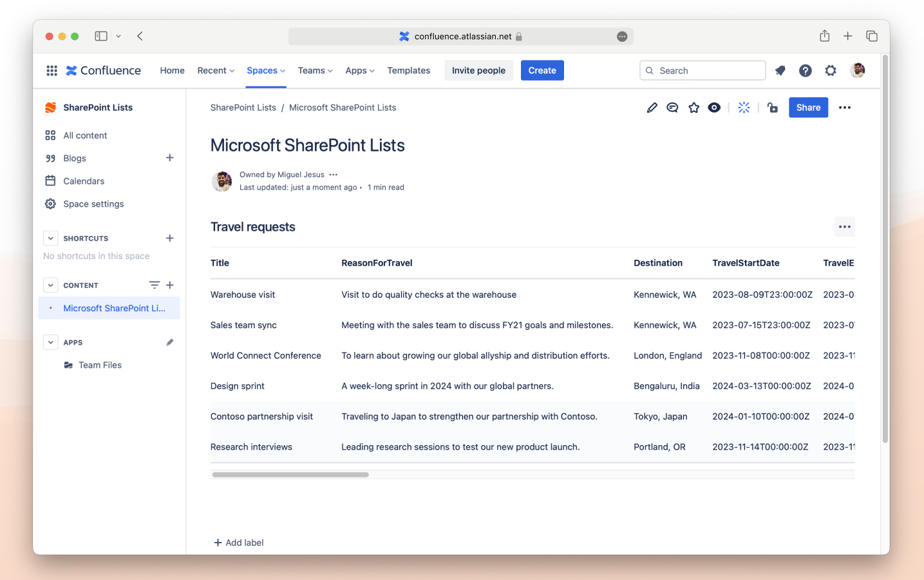
Task: Open the Recent dropdown
Action: [x=216, y=71]
